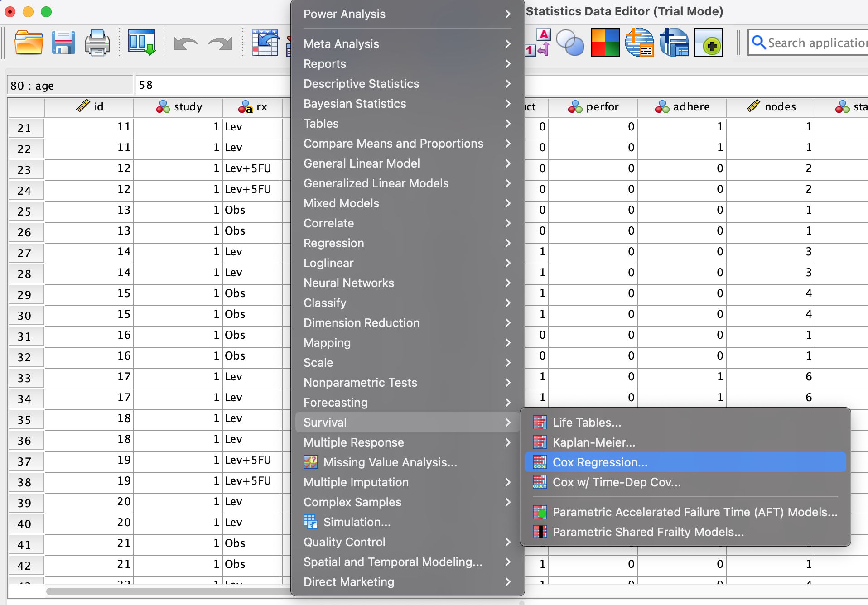Screen dimensions: 868x605
Task: Open Missing Value Analysis dialog
Action: pyautogui.click(x=390, y=462)
